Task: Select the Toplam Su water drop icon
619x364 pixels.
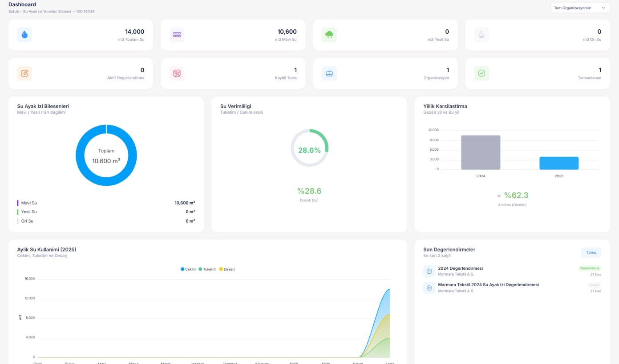Action: point(24,34)
